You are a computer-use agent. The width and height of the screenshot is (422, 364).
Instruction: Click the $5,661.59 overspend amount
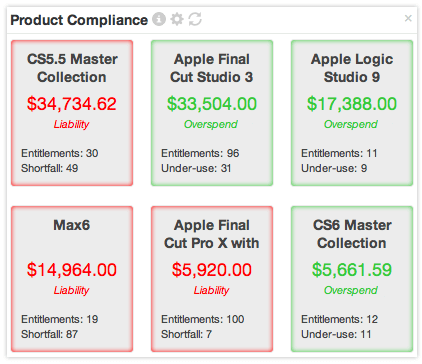(x=352, y=270)
